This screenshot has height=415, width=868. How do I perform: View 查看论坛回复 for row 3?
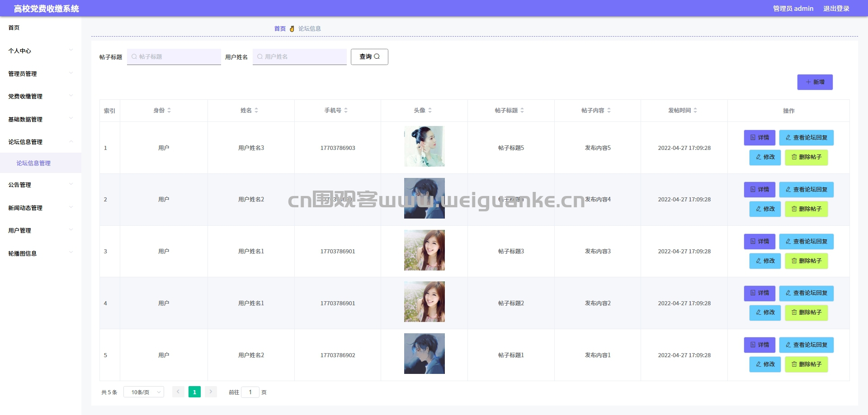click(806, 242)
